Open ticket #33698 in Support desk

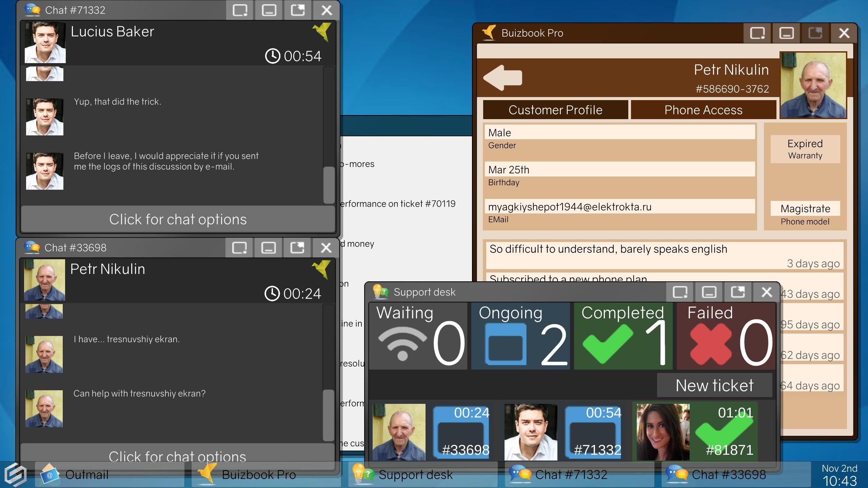[461, 432]
